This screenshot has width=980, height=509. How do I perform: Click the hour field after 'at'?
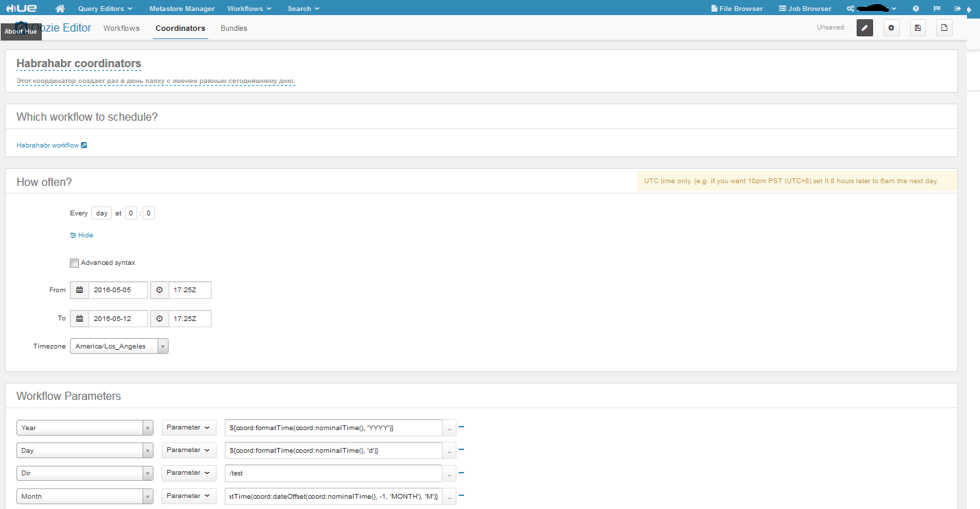click(130, 213)
